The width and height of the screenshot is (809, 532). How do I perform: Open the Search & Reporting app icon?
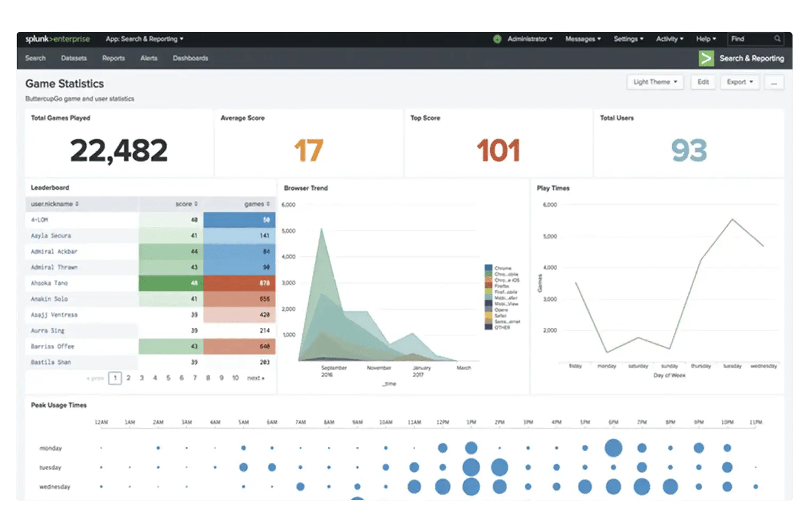coord(707,58)
